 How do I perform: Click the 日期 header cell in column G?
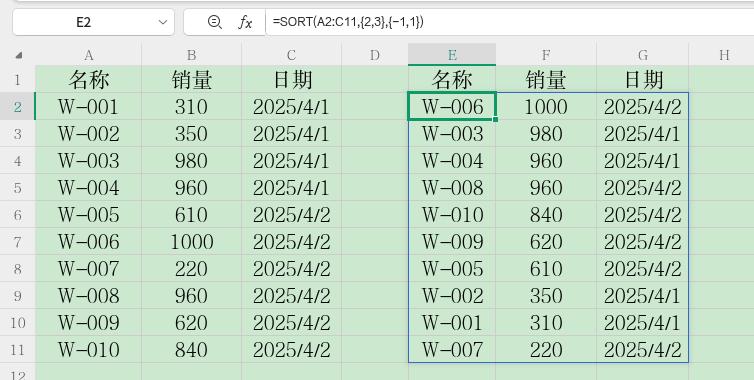tap(642, 79)
